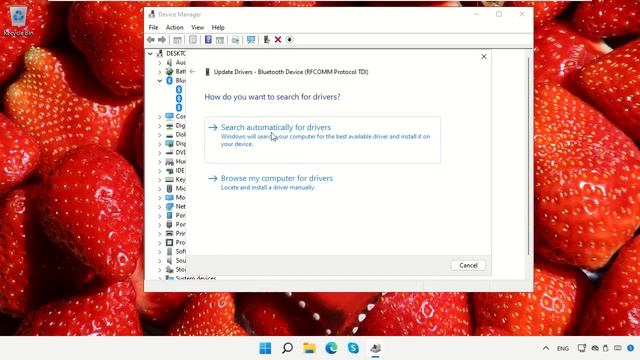Click the ENG language indicator
640x360 pixels.
(x=563, y=348)
